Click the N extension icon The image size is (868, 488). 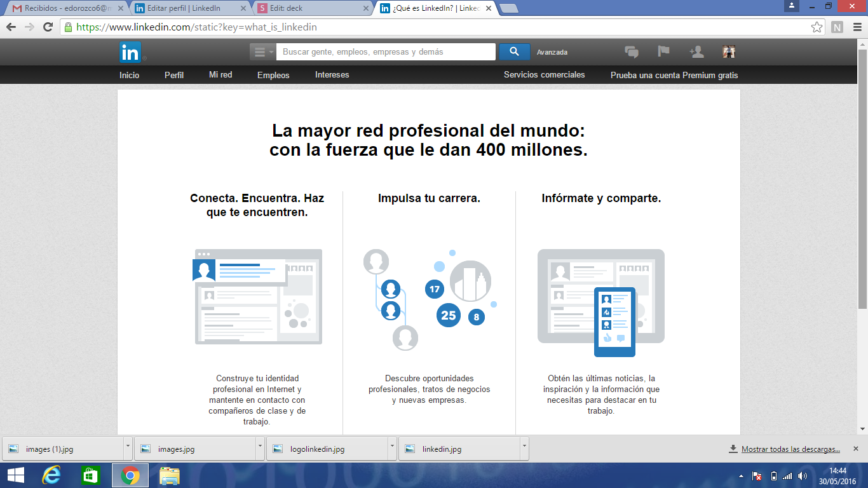pyautogui.click(x=837, y=27)
